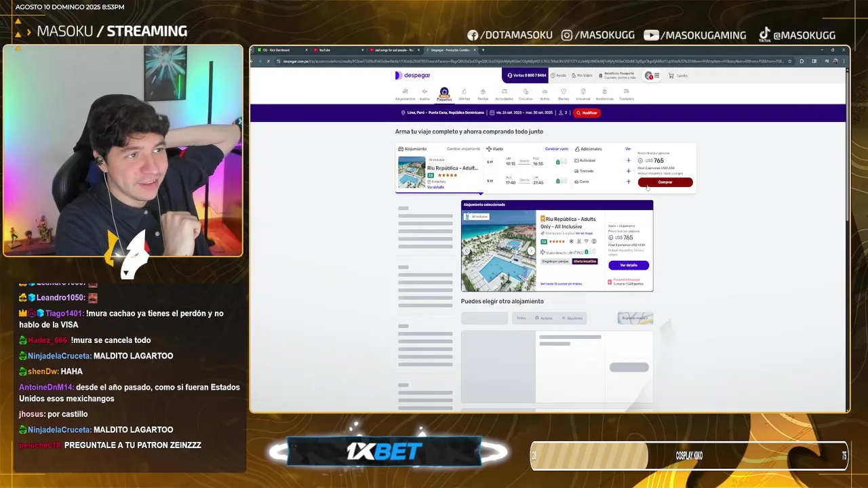Click Cambiar alojamiento link
This screenshot has width=868, height=488.
click(x=464, y=148)
